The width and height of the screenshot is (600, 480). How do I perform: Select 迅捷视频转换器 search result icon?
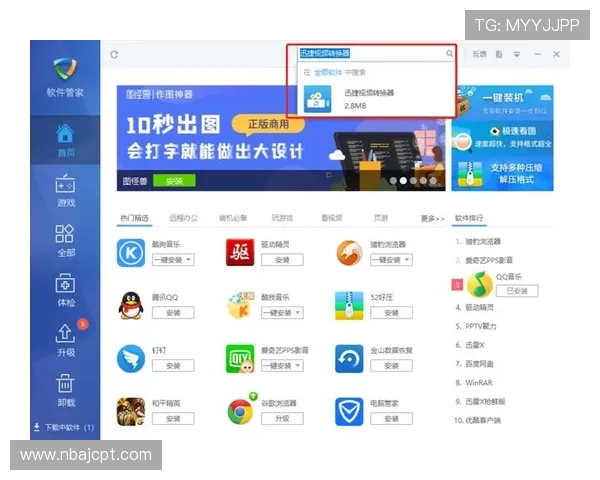[317, 99]
